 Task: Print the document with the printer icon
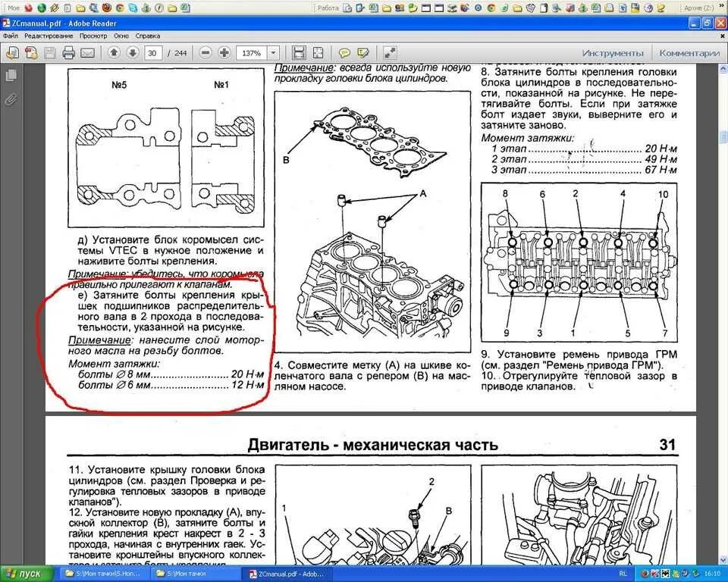pos(69,53)
